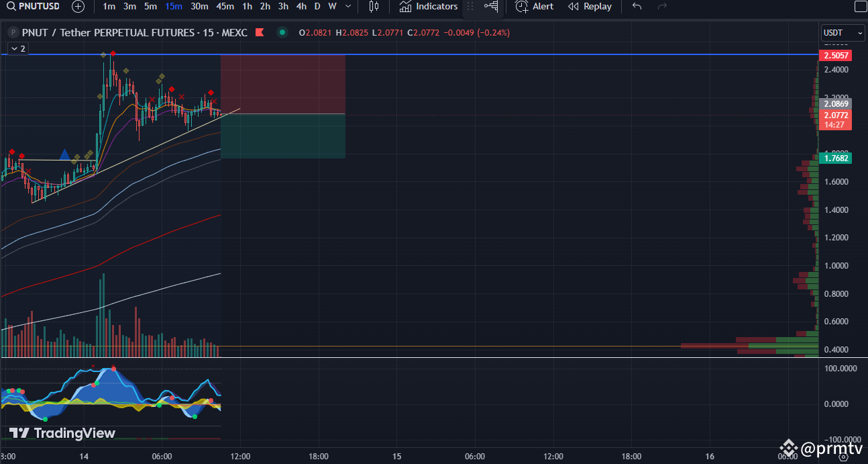Open the USDT currency dropdown
The image size is (868, 464).
tap(843, 32)
